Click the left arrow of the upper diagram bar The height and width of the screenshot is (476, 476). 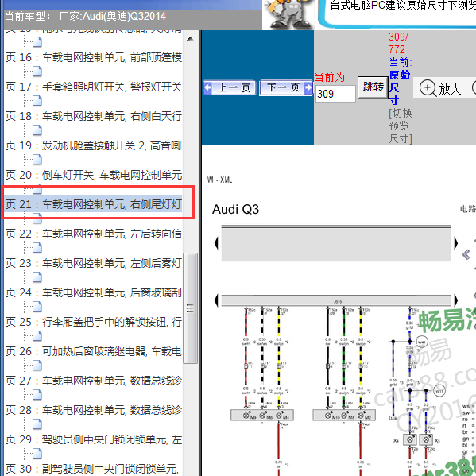pyautogui.click(x=216, y=243)
